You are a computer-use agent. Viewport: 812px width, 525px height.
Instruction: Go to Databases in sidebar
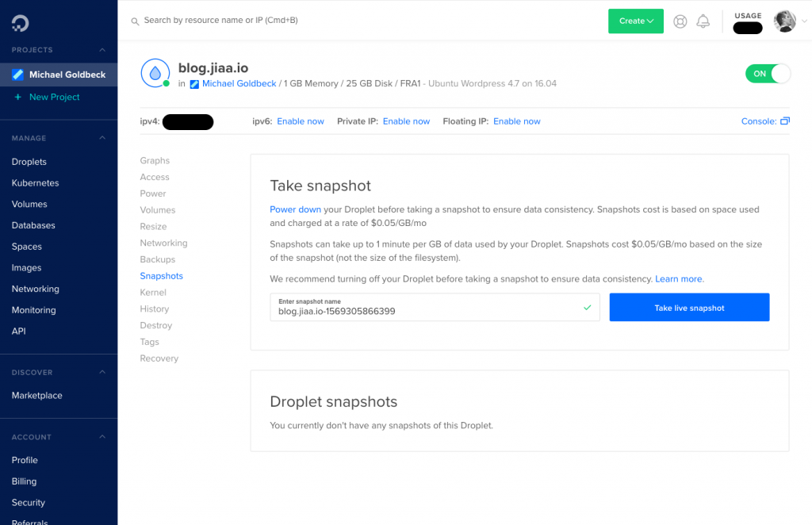tap(33, 225)
